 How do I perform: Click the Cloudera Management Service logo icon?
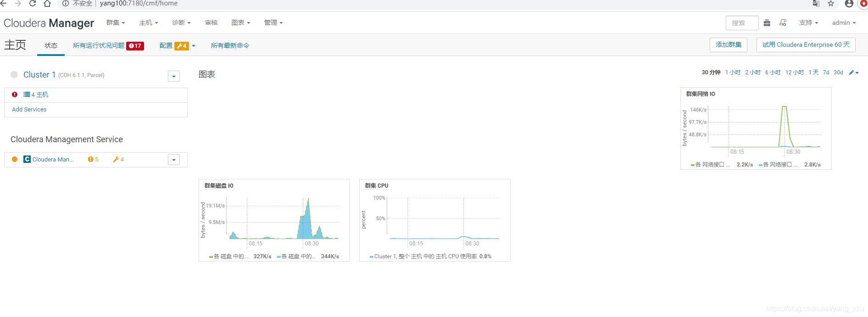click(27, 159)
